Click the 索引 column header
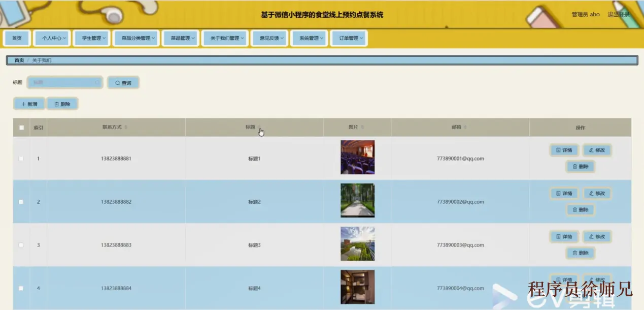This screenshot has width=644, height=310. 38,128
